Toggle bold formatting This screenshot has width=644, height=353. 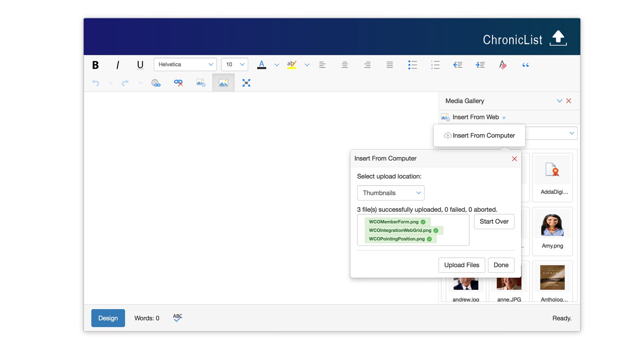click(95, 65)
